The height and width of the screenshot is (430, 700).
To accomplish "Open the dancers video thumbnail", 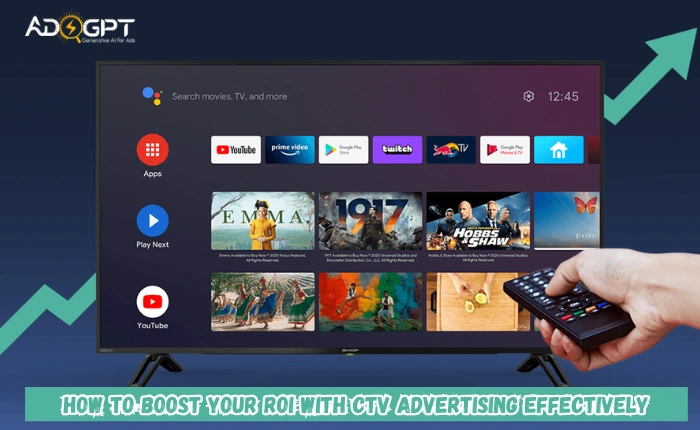I will (x=262, y=301).
